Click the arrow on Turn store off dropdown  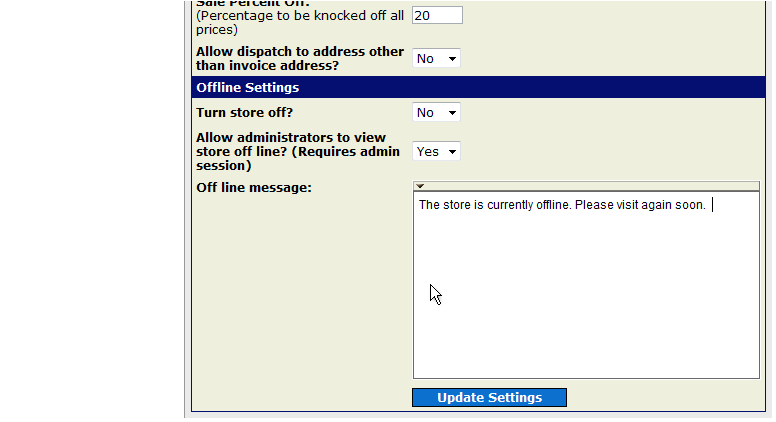pyautogui.click(x=452, y=113)
